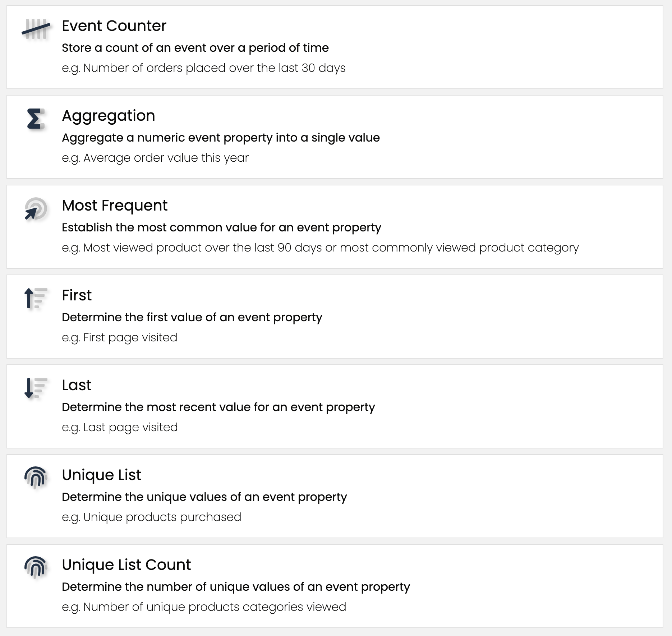
Task: Choose the Last attribute heading
Action: [x=77, y=385]
